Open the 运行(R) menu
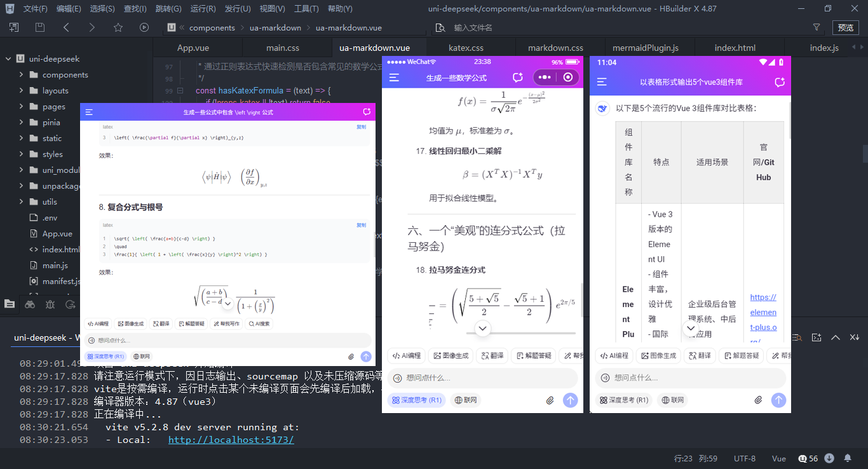This screenshot has width=868, height=469. click(203, 9)
